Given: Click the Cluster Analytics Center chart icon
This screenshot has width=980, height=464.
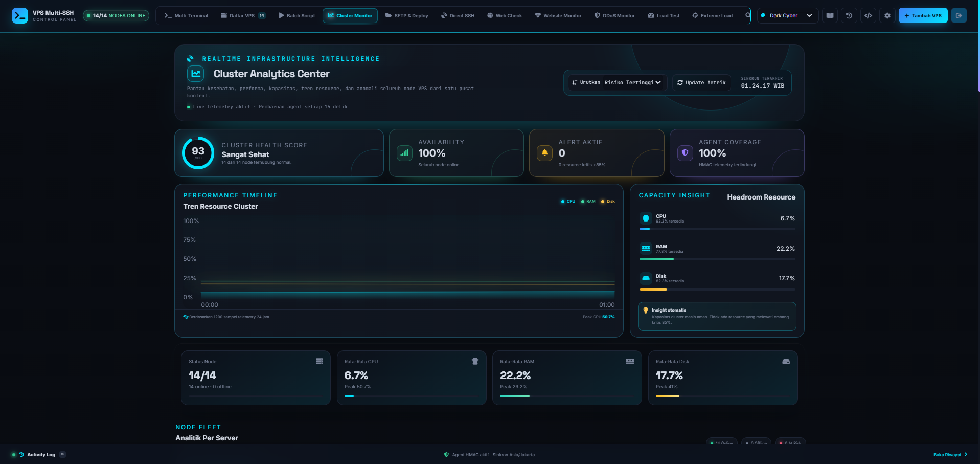Looking at the screenshot, I should [x=196, y=74].
